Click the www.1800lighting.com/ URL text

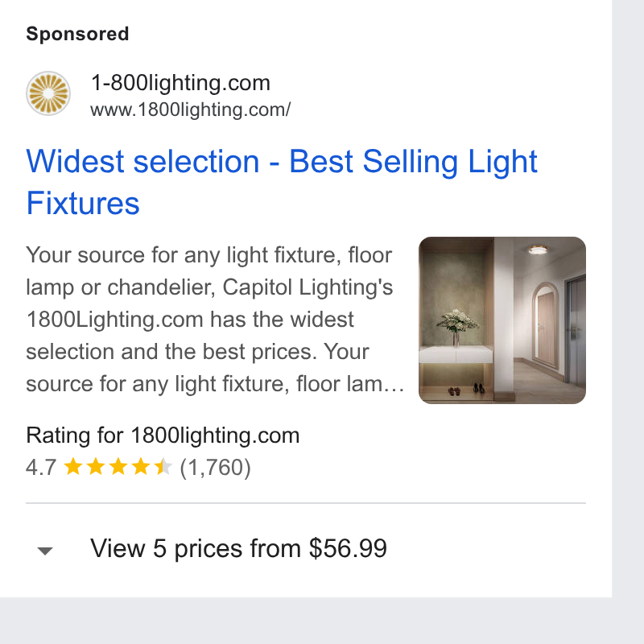pyautogui.click(x=191, y=109)
